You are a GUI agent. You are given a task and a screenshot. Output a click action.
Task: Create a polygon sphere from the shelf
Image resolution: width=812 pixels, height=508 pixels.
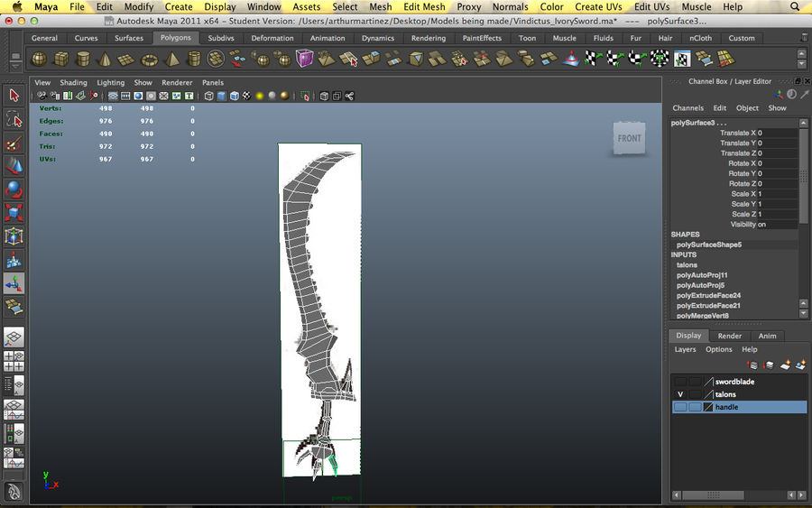pos(39,59)
